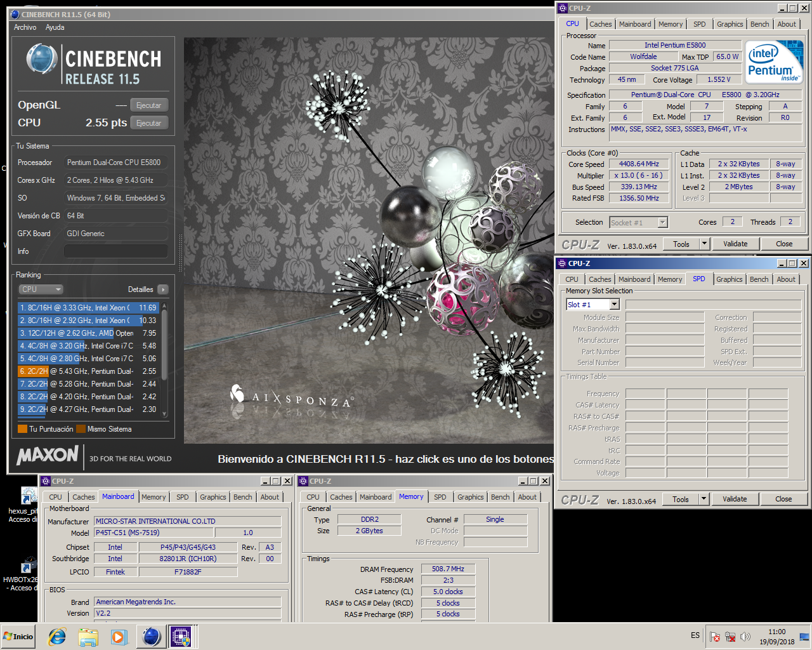Expand Tools arrow in SPD CPU-Z window
Image resolution: width=812 pixels, height=650 pixels.
tap(703, 499)
